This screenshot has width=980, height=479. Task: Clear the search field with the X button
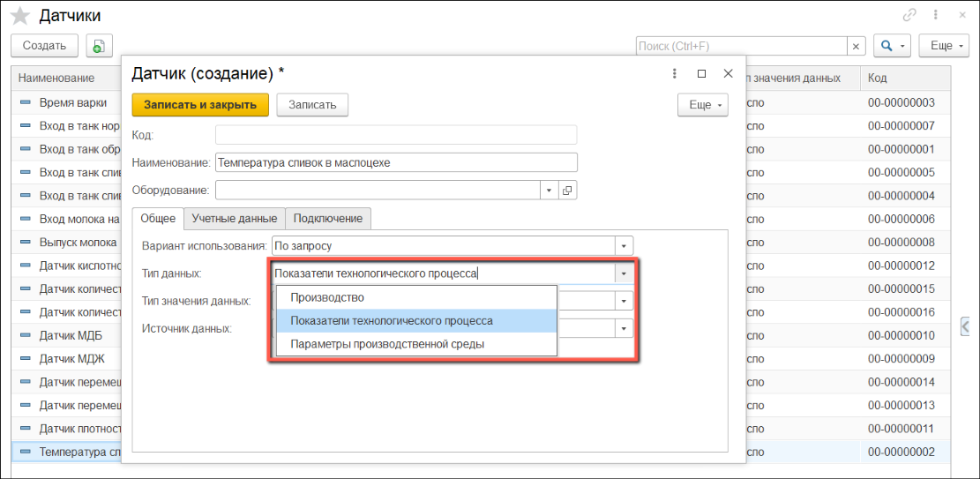pyautogui.click(x=856, y=46)
